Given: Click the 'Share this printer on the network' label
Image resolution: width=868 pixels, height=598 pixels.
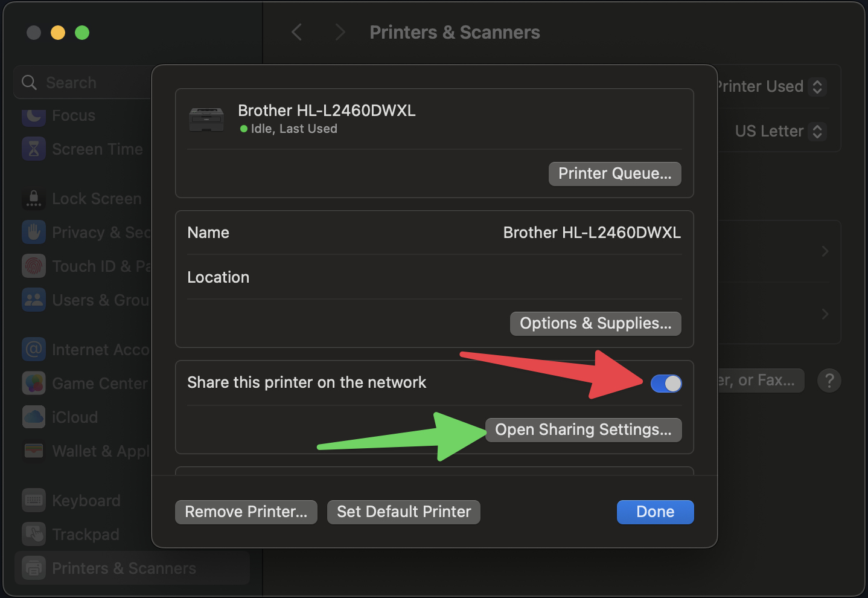Looking at the screenshot, I should [307, 382].
